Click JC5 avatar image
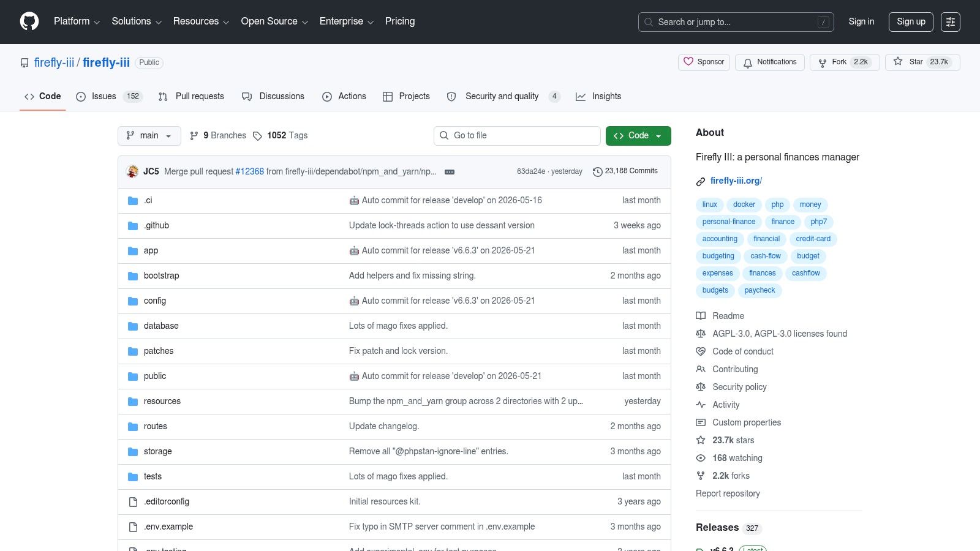 coord(132,171)
